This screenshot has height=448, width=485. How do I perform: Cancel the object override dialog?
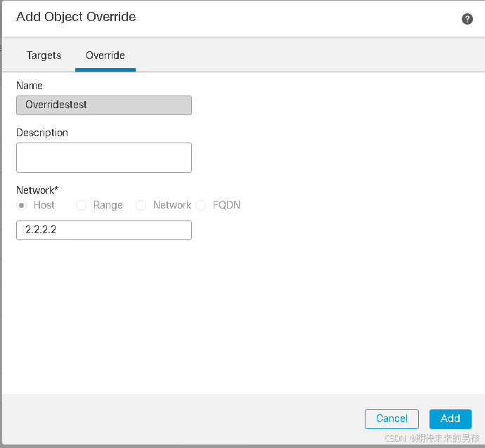tap(392, 419)
